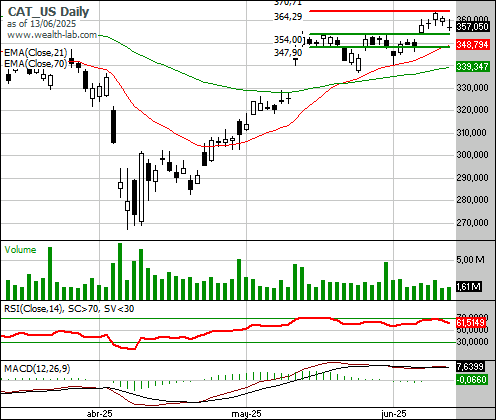Click the jun-25 date axis label
Screen dimensions: 496x420
[x=394, y=414]
